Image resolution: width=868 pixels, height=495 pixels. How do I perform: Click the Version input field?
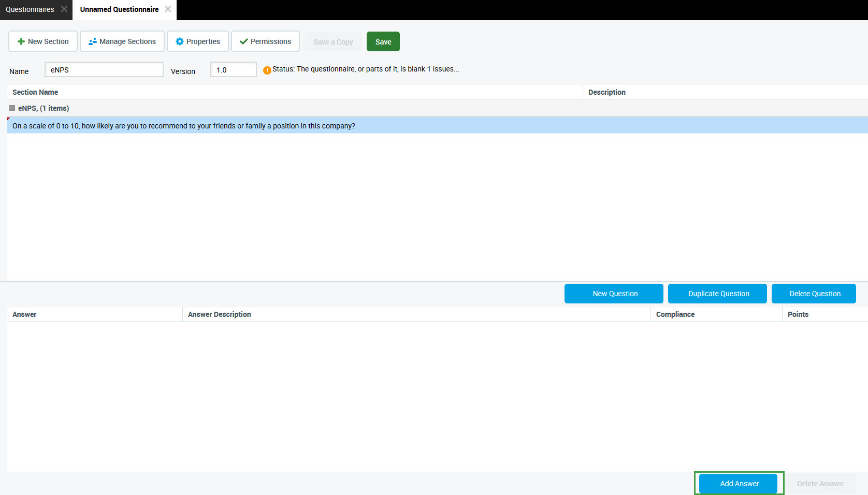234,70
